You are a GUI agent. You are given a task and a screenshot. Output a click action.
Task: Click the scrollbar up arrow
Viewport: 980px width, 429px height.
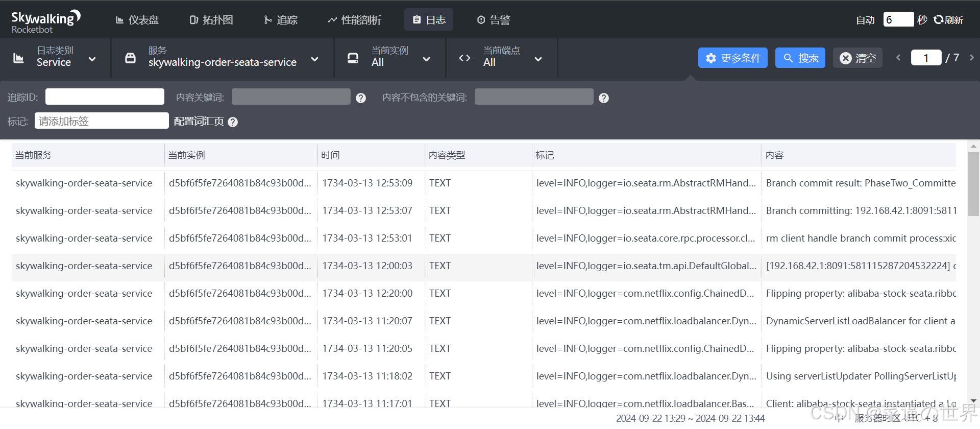973,146
